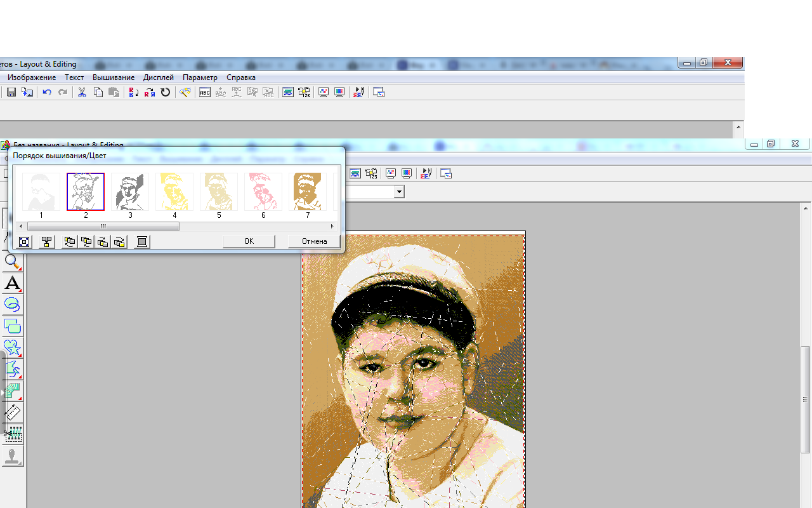Click the flip R vertical mirror icon
This screenshot has height=508, width=812.
(133, 92)
